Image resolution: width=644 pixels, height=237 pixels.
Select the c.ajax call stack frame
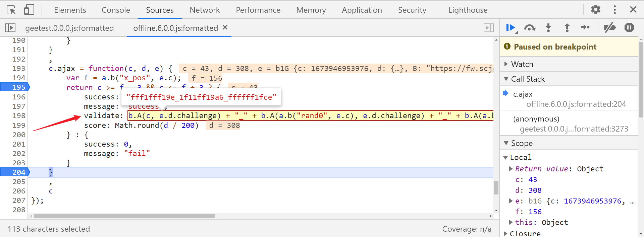(x=523, y=94)
